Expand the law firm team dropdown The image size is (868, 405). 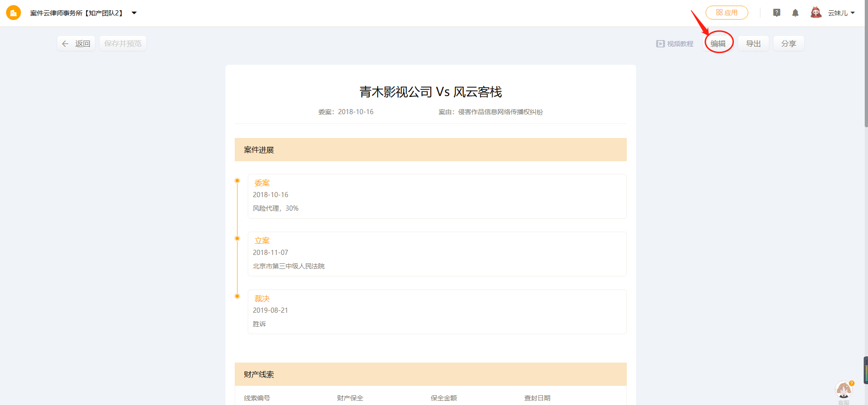134,13
